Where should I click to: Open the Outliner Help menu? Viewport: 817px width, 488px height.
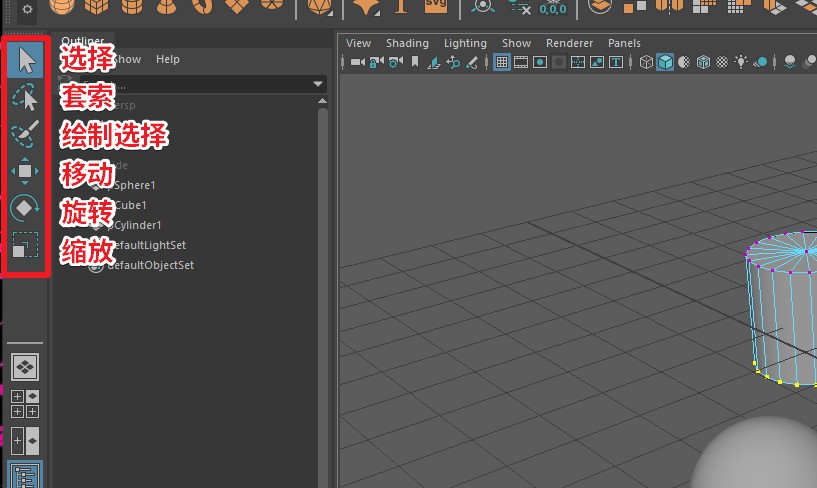pyautogui.click(x=168, y=59)
